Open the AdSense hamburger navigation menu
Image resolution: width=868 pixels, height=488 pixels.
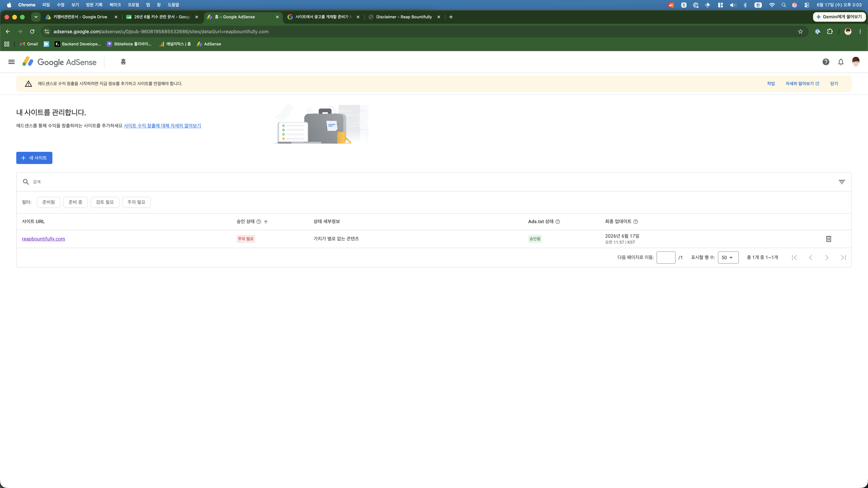(x=12, y=62)
